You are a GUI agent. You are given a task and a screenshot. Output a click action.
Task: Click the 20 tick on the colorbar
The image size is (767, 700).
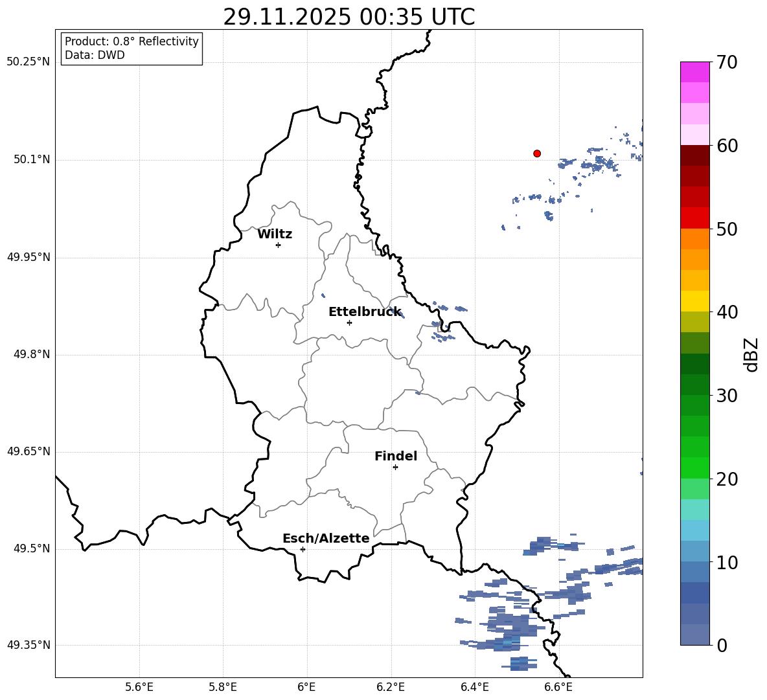click(727, 479)
